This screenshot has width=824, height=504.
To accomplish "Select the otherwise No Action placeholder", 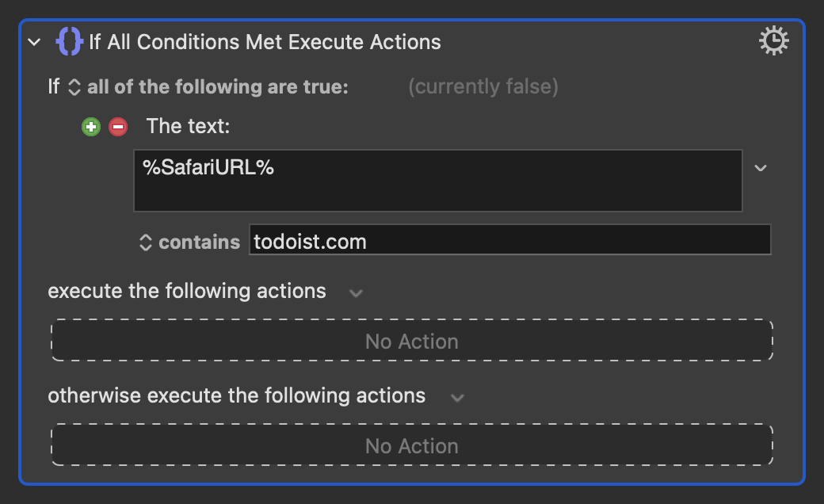I will [x=412, y=445].
